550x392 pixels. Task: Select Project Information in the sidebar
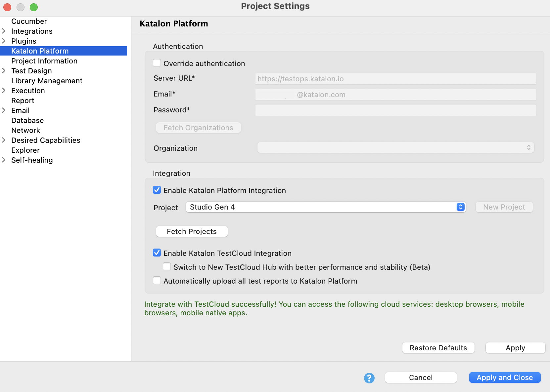coord(44,61)
